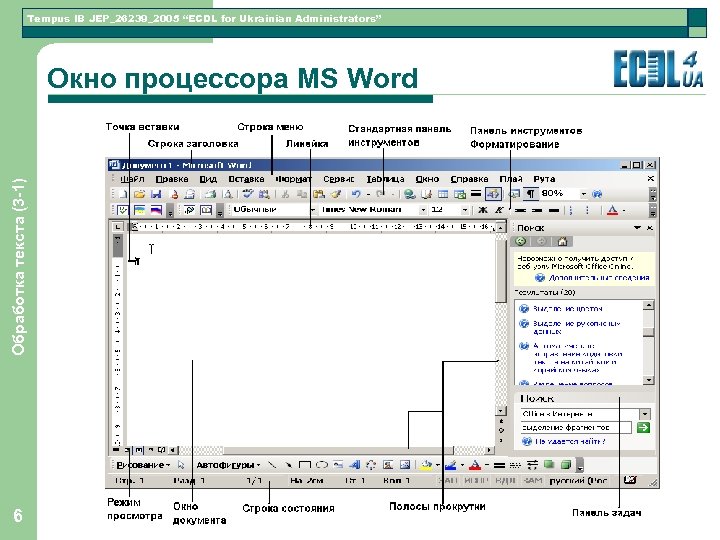The image size is (720, 540).
Task: Open the Справка menu
Action: click(x=469, y=179)
